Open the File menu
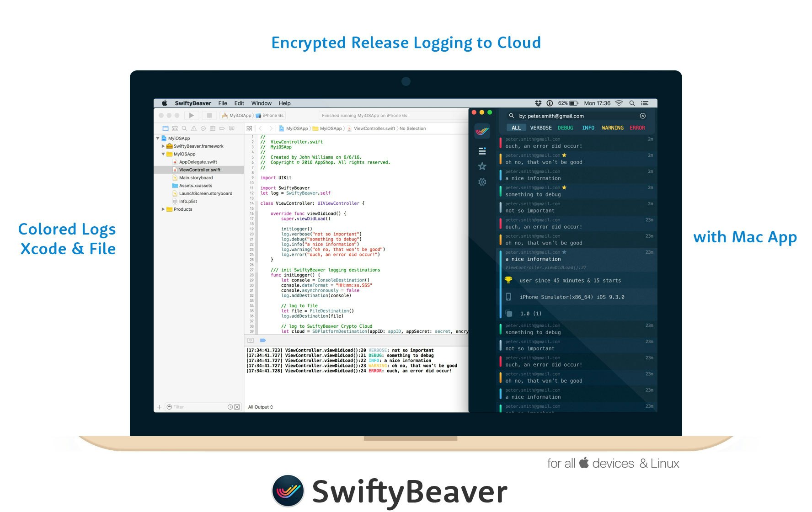Viewport: 812px width, 512px height. tap(223, 103)
